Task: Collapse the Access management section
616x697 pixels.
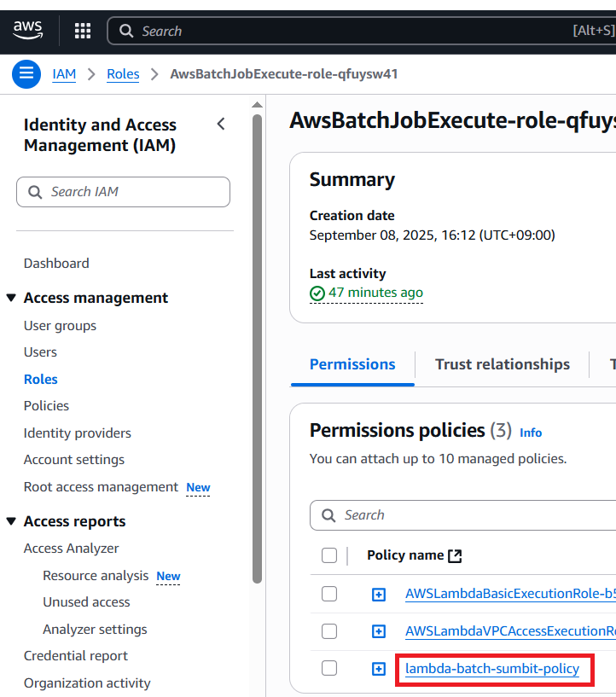Action: pyautogui.click(x=11, y=298)
